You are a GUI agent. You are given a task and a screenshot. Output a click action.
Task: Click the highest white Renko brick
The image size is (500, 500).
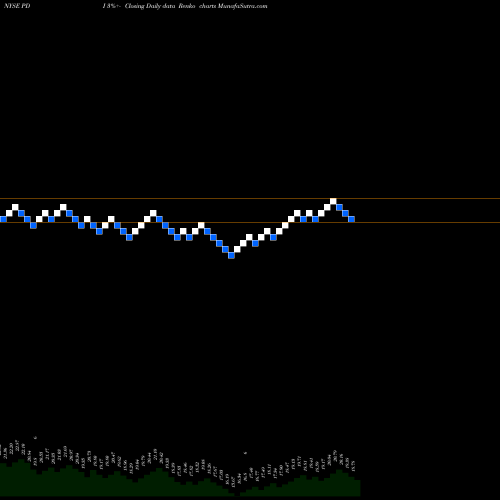[x=333, y=201]
